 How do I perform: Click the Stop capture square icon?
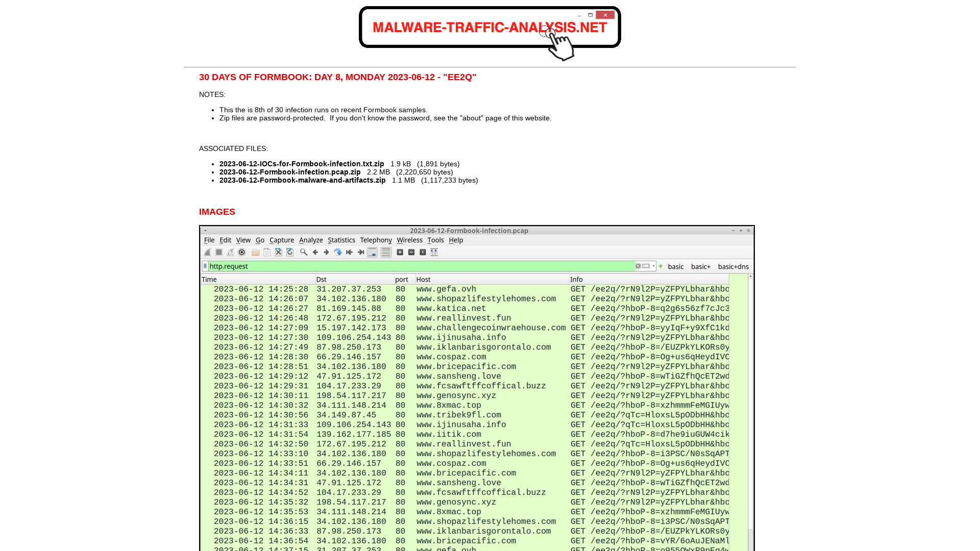(x=219, y=253)
